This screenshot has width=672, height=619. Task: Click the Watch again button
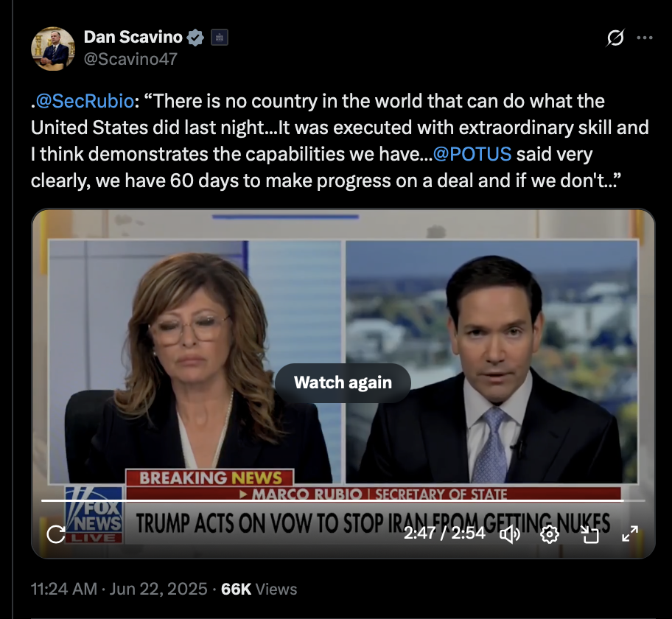343,382
